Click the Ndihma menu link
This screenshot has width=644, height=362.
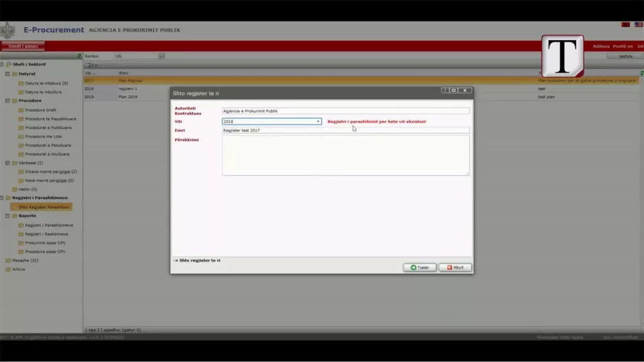[x=601, y=47]
